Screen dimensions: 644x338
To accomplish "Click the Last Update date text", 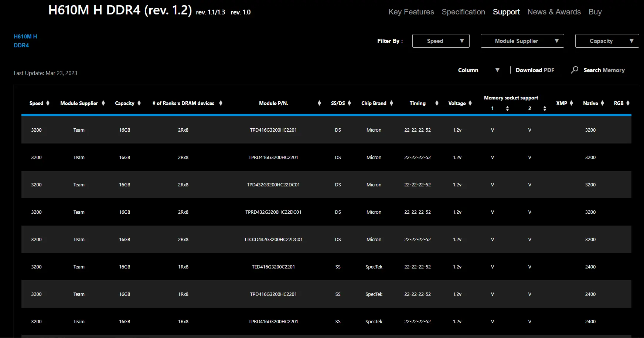I will [x=45, y=73].
